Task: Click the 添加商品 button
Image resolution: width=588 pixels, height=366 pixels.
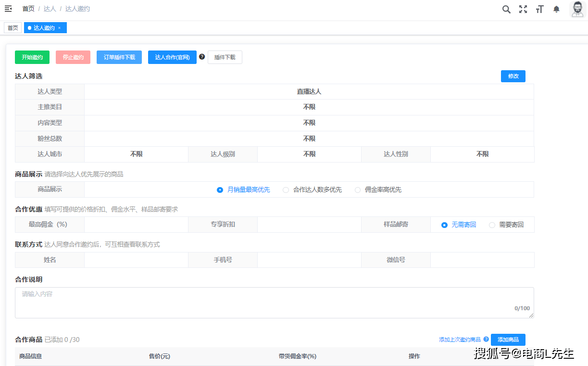Action: click(508, 340)
